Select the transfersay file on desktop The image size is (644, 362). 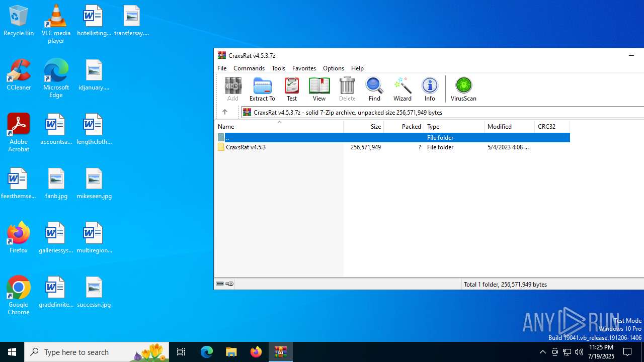click(x=131, y=21)
